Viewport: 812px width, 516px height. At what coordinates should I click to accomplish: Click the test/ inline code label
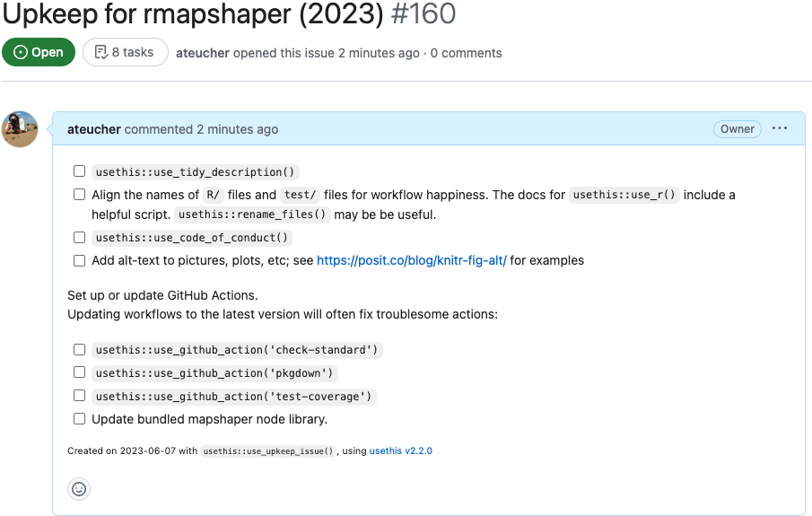point(300,195)
